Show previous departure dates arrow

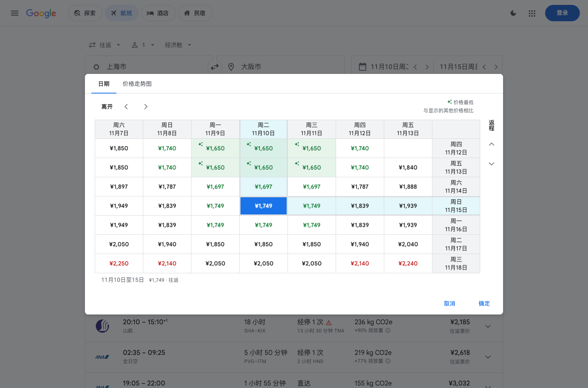126,107
